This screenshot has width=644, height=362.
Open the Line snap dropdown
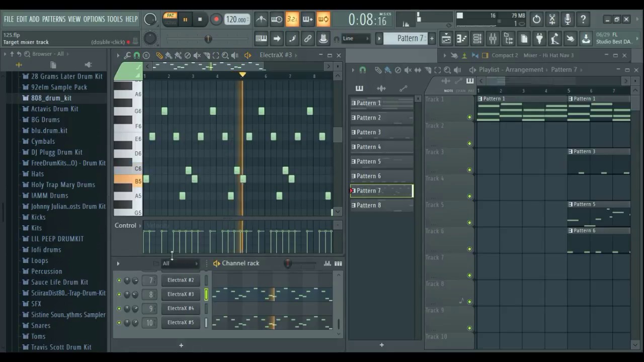356,38
